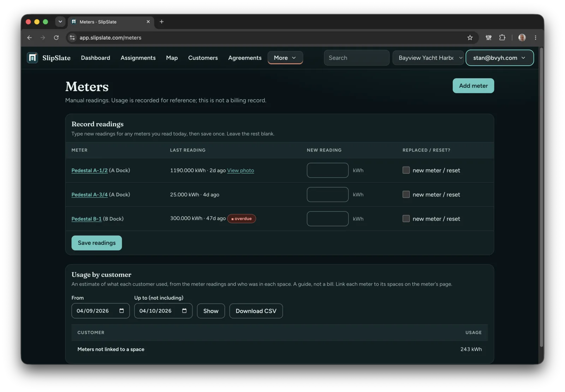
Task: Open the Pedestal B-1 meter link
Action: coord(87,219)
